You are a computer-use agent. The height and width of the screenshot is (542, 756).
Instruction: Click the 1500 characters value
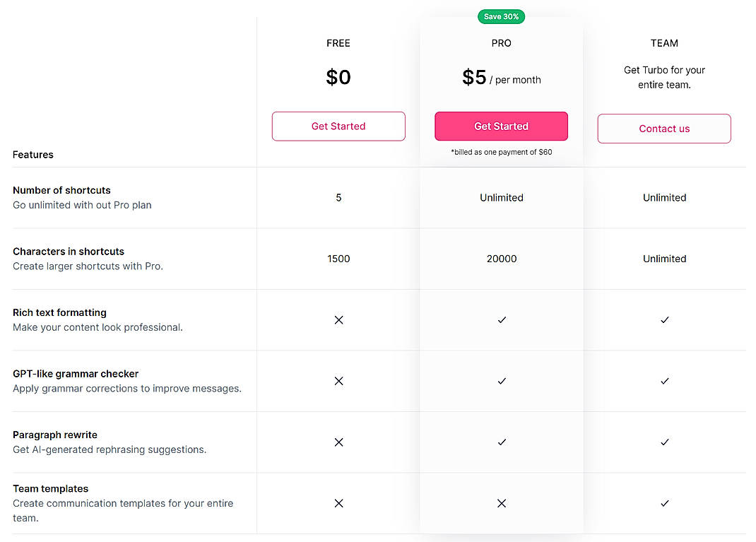coord(338,259)
